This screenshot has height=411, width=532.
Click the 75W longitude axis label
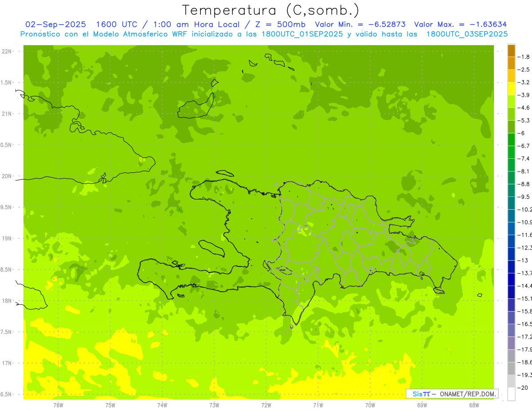pos(110,405)
